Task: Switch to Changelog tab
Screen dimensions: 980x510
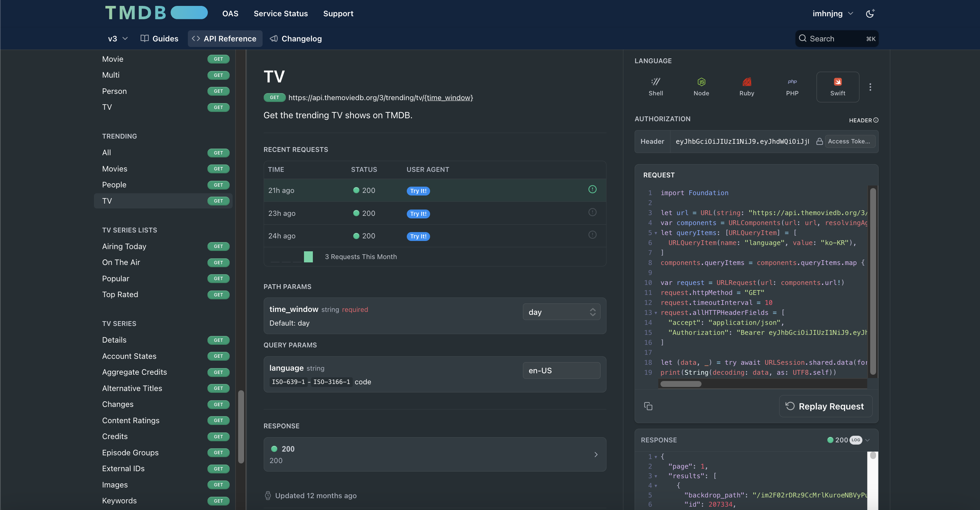Action: click(295, 38)
